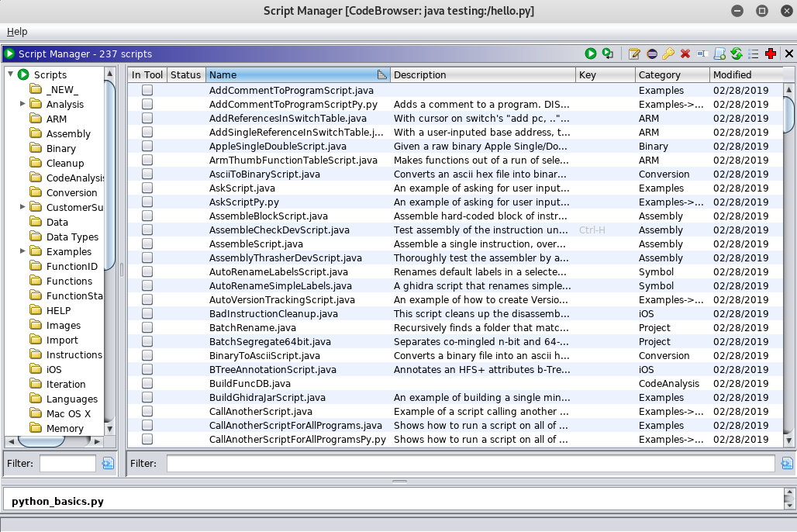The image size is (797, 532).
Task: Open Ghidra API help with the red cross icon
Action: (771, 54)
